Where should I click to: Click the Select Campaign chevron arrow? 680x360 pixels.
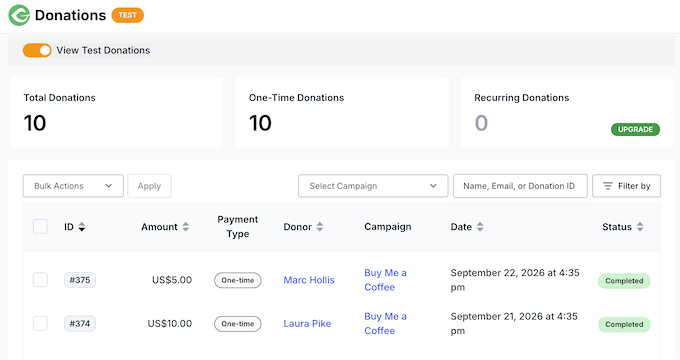coord(433,186)
